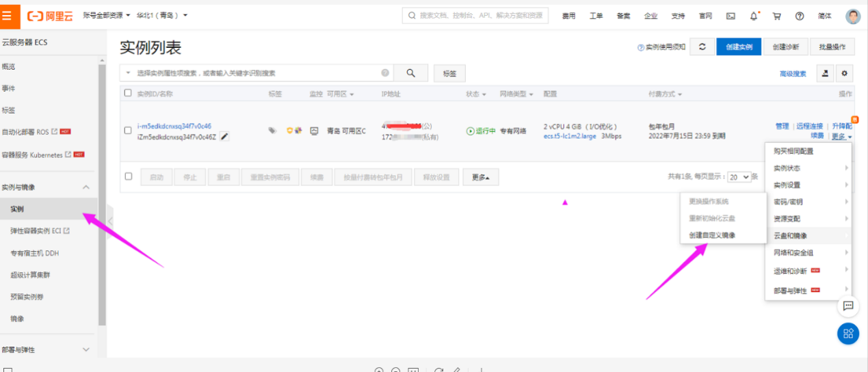Tick the bottom batch-action bar checkbox
This screenshot has height=372, width=868.
(128, 176)
